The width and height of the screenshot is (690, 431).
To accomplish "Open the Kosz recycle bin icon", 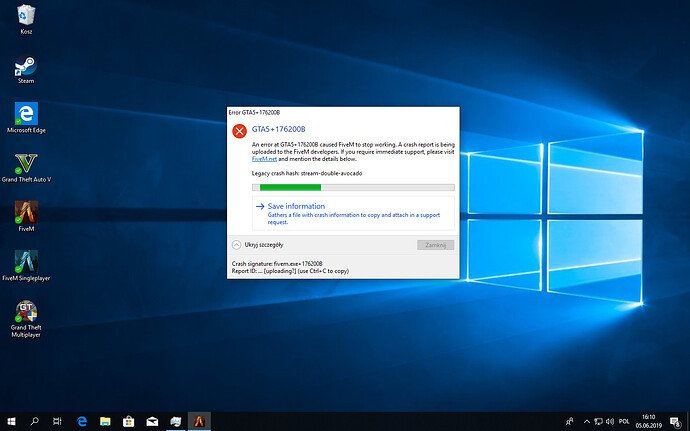I will [x=27, y=17].
